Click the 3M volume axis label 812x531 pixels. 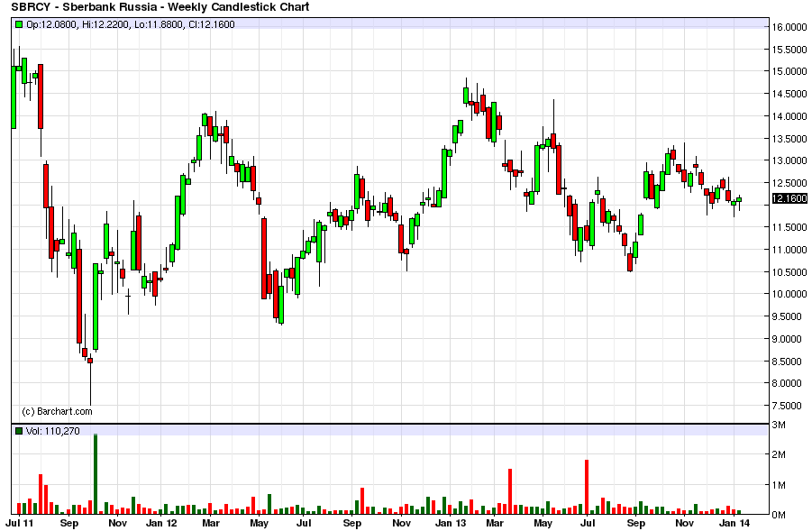point(779,426)
